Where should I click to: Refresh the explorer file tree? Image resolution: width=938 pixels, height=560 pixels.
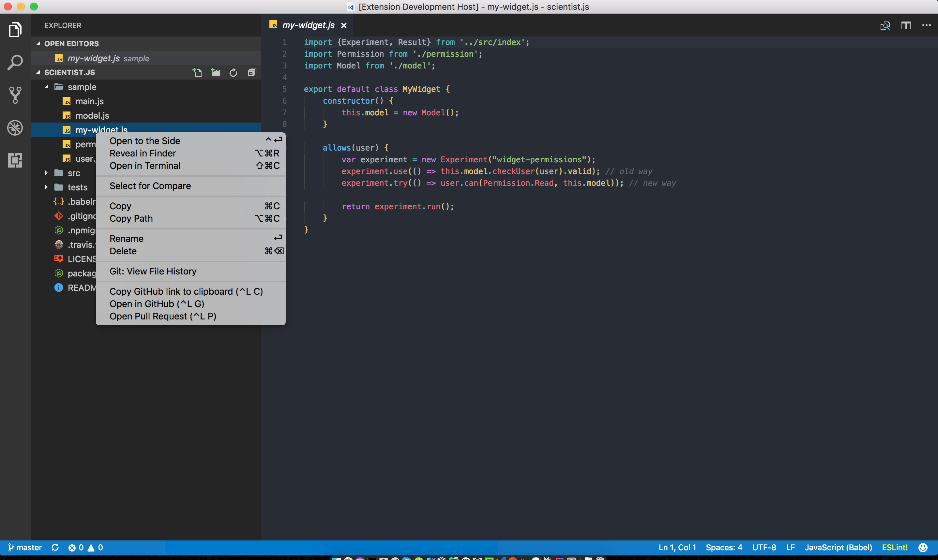(233, 72)
